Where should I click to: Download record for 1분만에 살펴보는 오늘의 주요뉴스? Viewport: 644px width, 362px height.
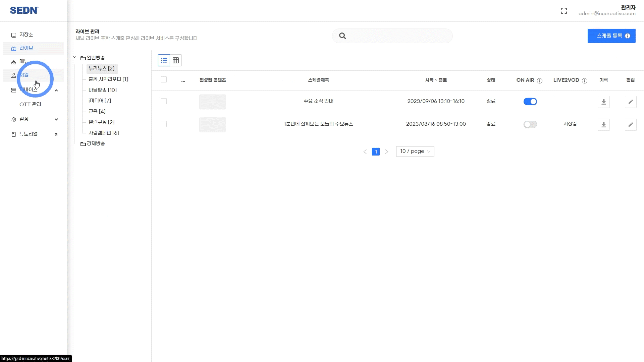click(603, 124)
